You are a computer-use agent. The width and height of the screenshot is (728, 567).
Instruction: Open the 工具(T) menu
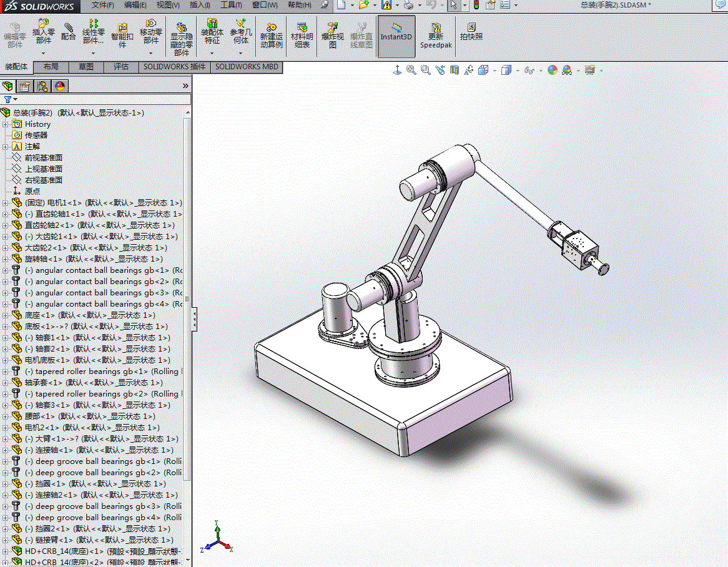[x=231, y=5]
